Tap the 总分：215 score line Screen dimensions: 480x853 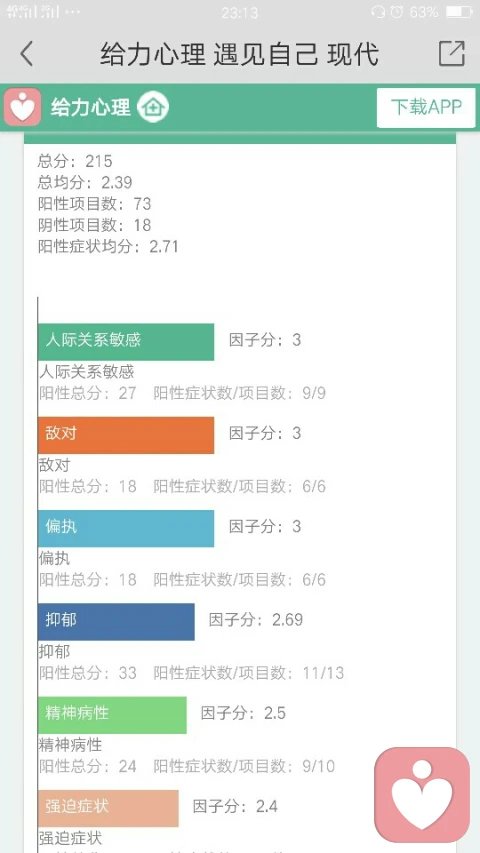tap(75, 161)
